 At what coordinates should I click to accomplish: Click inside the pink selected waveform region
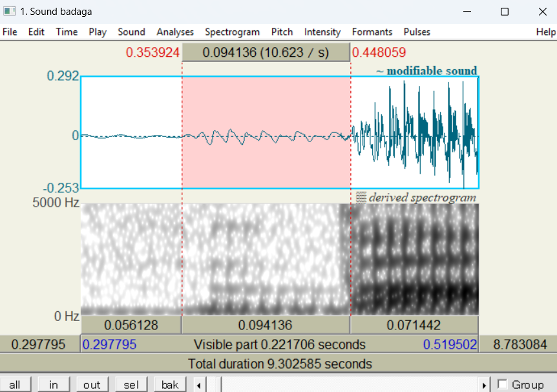(x=266, y=132)
